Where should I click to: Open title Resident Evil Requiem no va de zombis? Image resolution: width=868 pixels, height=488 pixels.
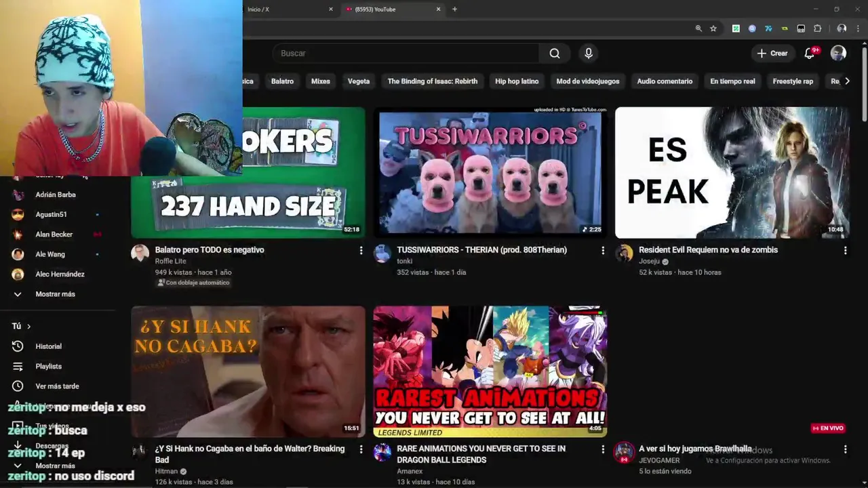708,250
